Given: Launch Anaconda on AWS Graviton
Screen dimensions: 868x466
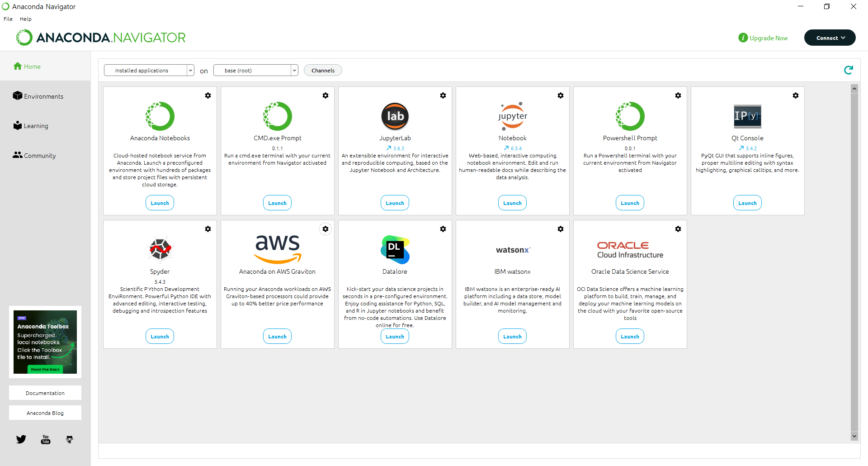Looking at the screenshot, I should (x=278, y=336).
